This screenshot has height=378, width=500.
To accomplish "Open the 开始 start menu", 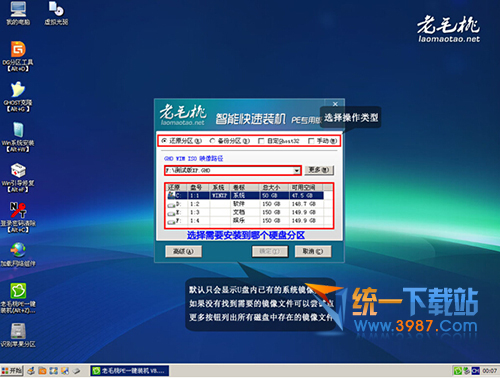I will pos(12,371).
